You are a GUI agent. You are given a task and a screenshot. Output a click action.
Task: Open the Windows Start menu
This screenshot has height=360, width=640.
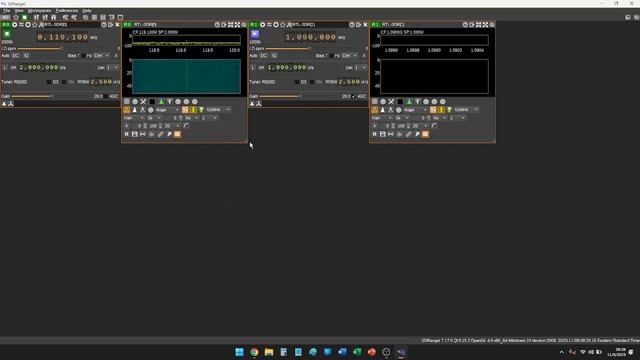239,352
